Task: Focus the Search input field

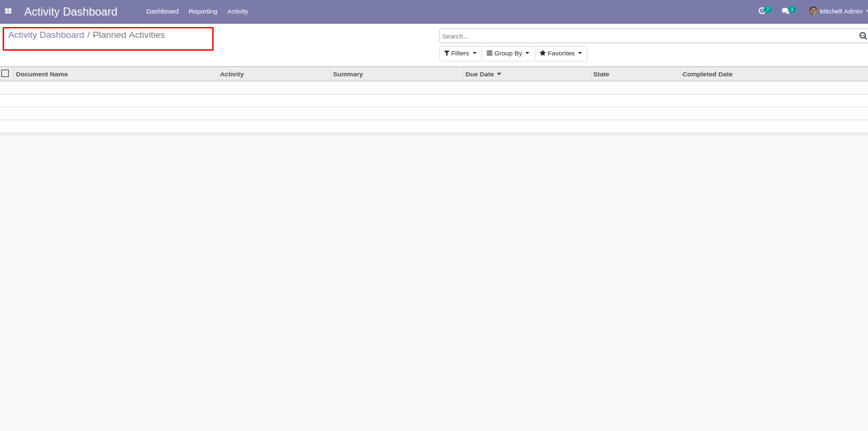Action: [x=648, y=36]
